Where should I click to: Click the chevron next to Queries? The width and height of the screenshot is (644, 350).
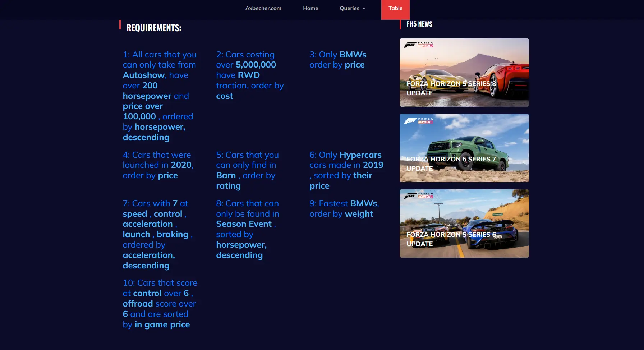tap(364, 9)
